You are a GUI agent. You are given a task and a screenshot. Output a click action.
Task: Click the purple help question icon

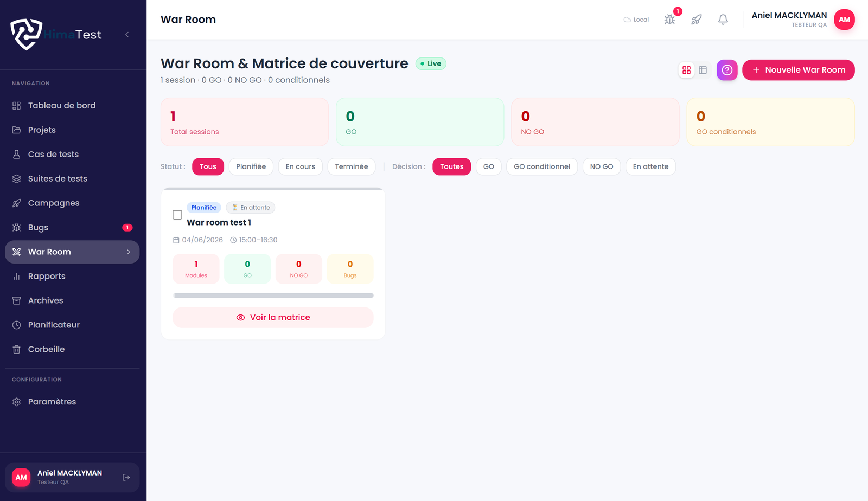[727, 70]
